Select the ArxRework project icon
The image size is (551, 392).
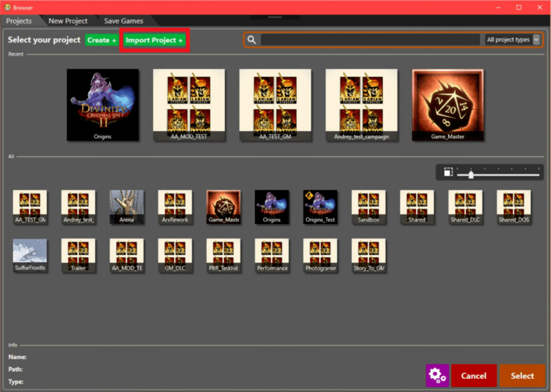(x=175, y=207)
